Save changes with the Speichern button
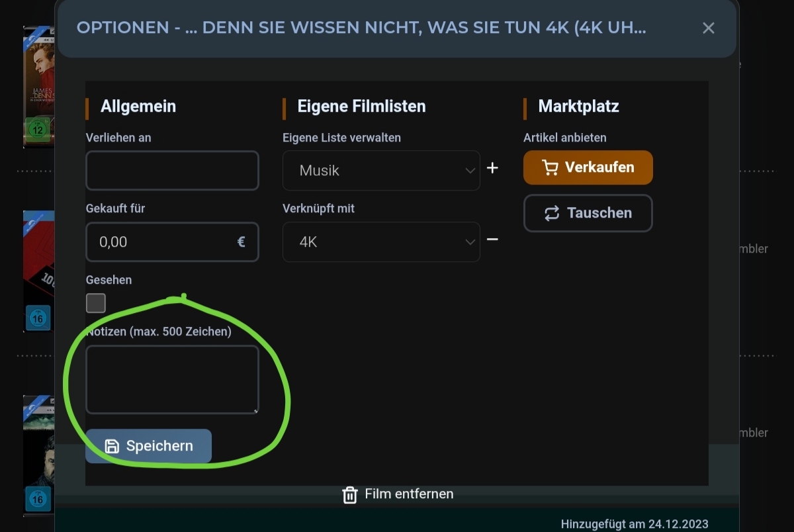 pos(148,446)
